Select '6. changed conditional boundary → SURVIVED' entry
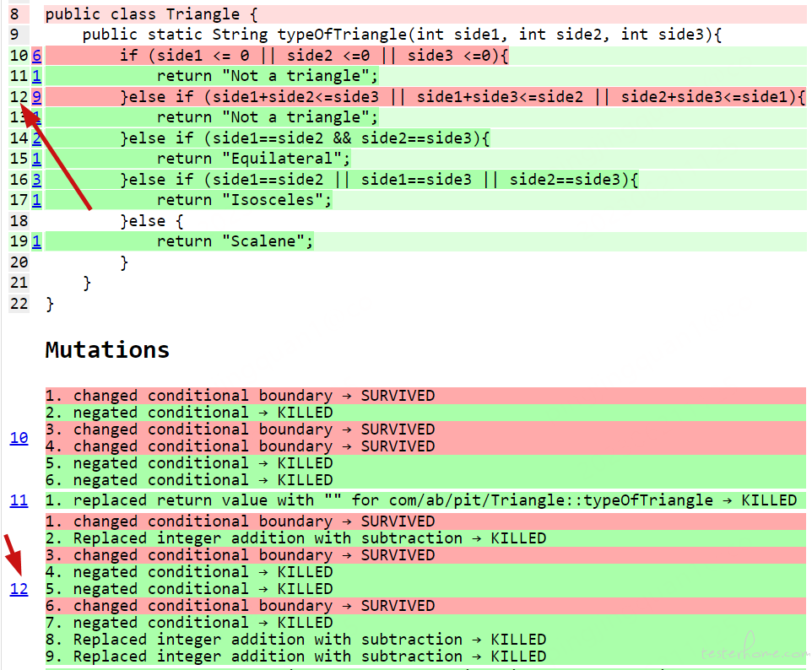 [x=425, y=606]
